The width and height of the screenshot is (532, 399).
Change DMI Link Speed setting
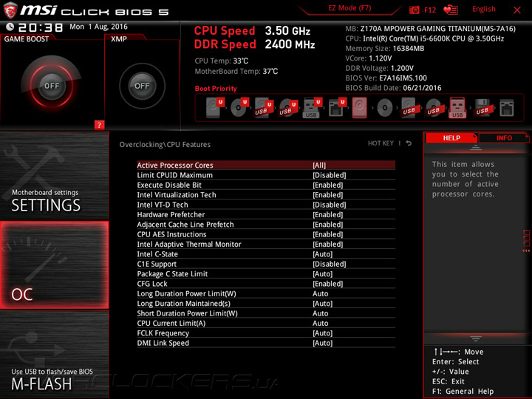[x=266, y=343]
